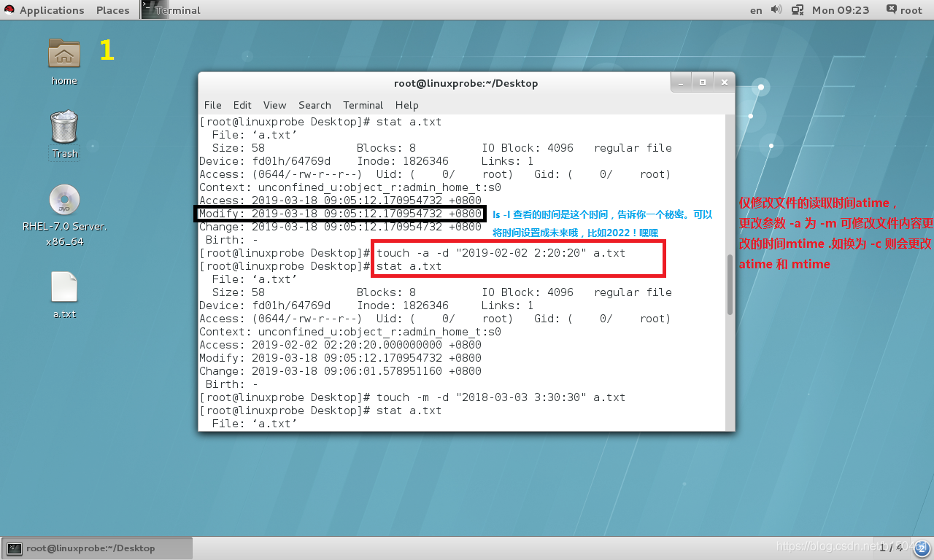Click the 'Modify: 2019-03-18 09:05:12.170954732' boxed line
The height and width of the screenshot is (560, 934).
click(340, 214)
